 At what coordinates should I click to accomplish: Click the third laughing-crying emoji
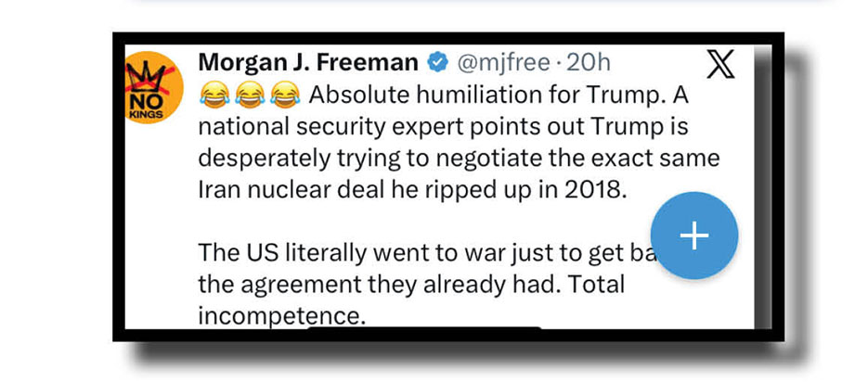coord(287,94)
